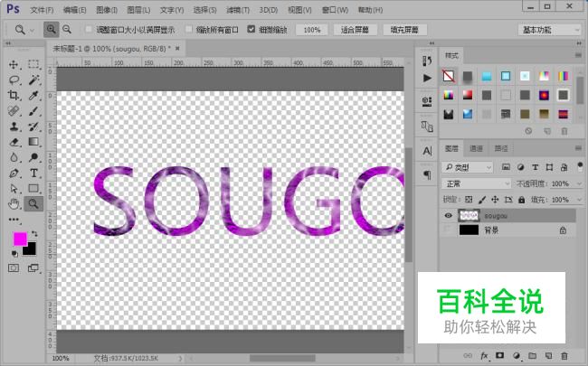Screen dimensions: 588x366
Task: Select the Pen tool
Action: (x=14, y=174)
